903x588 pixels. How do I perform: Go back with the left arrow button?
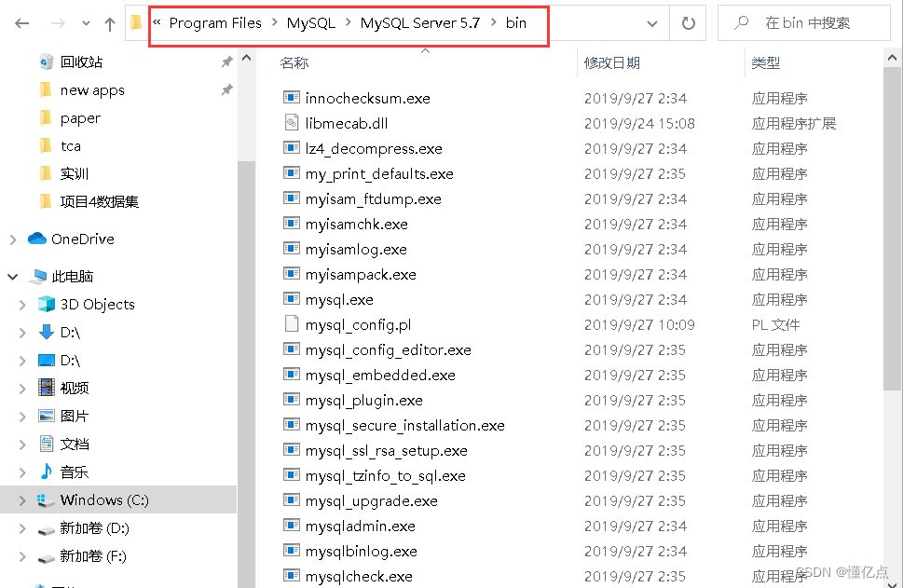click(x=21, y=23)
